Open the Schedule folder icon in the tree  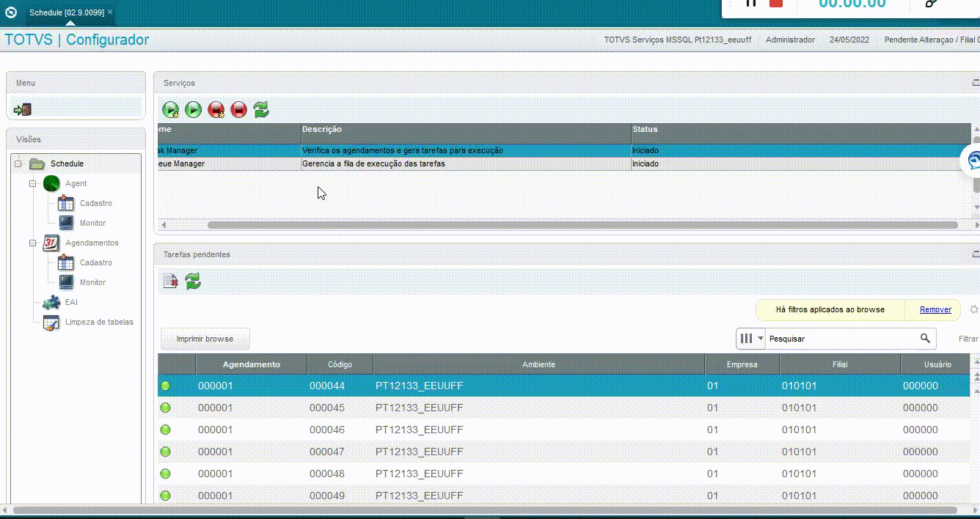[37, 163]
